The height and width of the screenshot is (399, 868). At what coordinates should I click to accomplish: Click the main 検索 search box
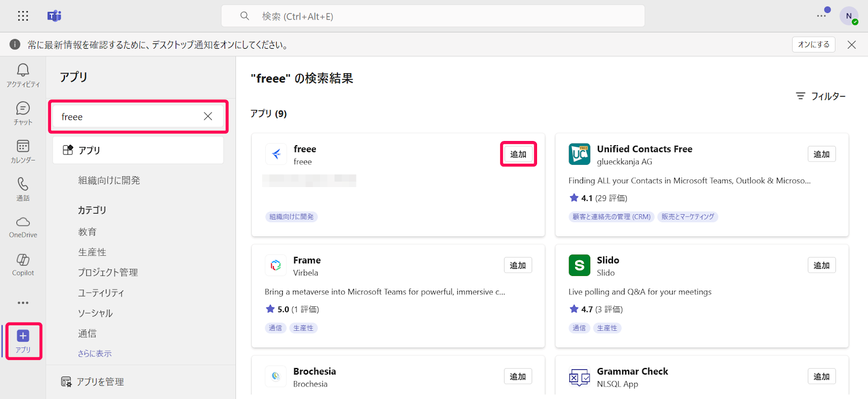coord(433,16)
